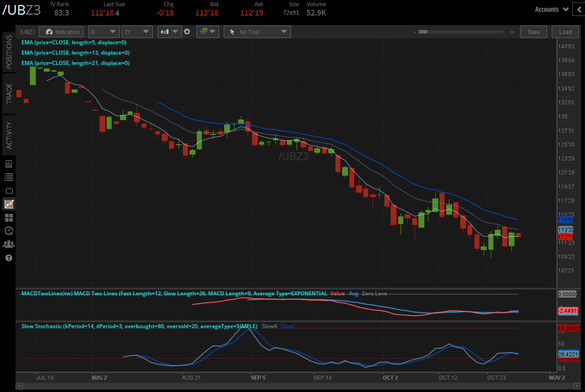This screenshot has height=392, width=585.
Task: Open chart settings gear icon
Action: (187, 32)
